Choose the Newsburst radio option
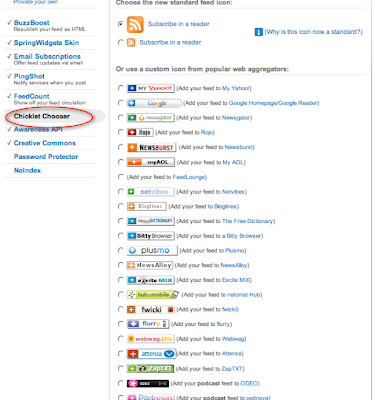The height and width of the screenshot is (400, 375). (x=121, y=147)
